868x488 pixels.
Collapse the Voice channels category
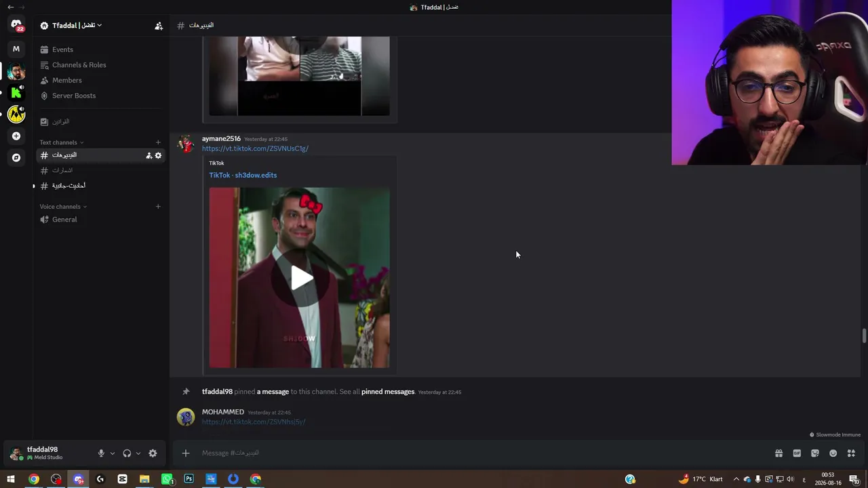click(x=63, y=207)
